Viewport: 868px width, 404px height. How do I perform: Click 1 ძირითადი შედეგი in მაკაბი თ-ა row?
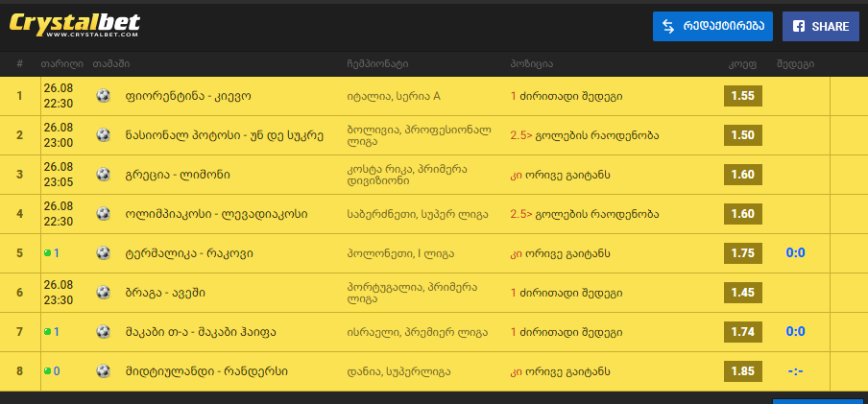(567, 332)
